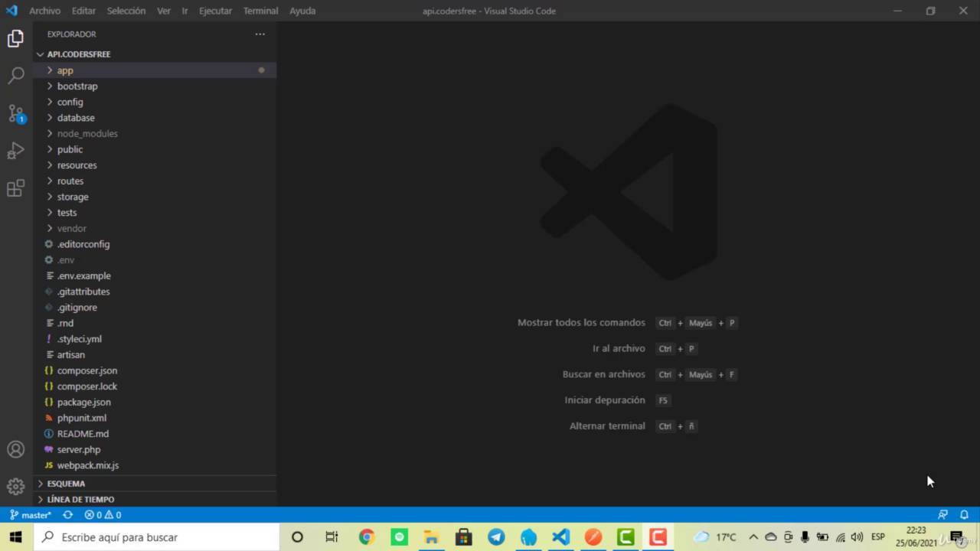Click the synchronize changes icon in status bar
This screenshot has width=980, height=551.
coord(67,515)
